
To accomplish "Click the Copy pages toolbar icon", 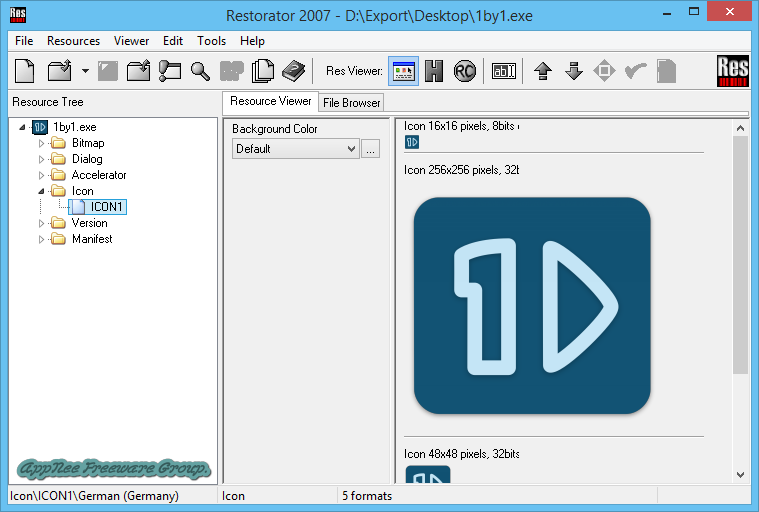I will [x=263, y=71].
